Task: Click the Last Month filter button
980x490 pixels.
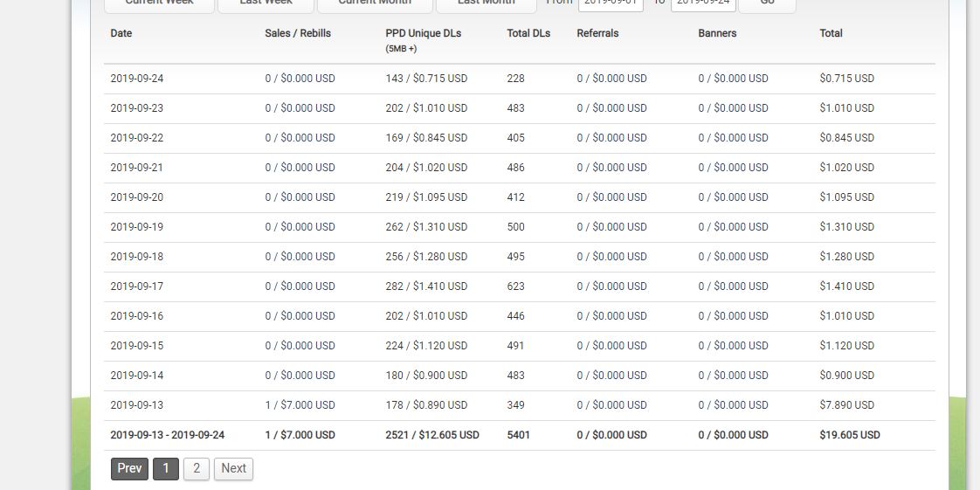Action: tap(487, 5)
